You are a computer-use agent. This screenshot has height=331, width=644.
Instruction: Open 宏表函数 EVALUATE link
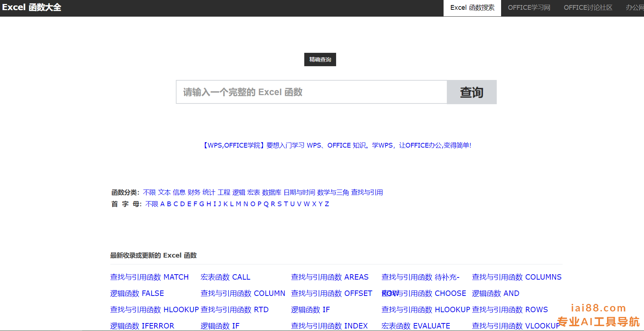point(416,326)
